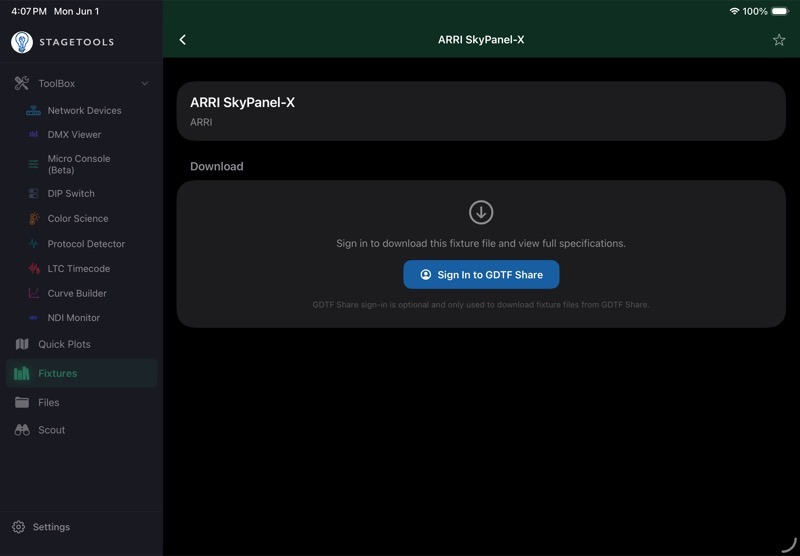Open LTC Timecode tool label
This screenshot has width=800, height=556.
coord(79,268)
